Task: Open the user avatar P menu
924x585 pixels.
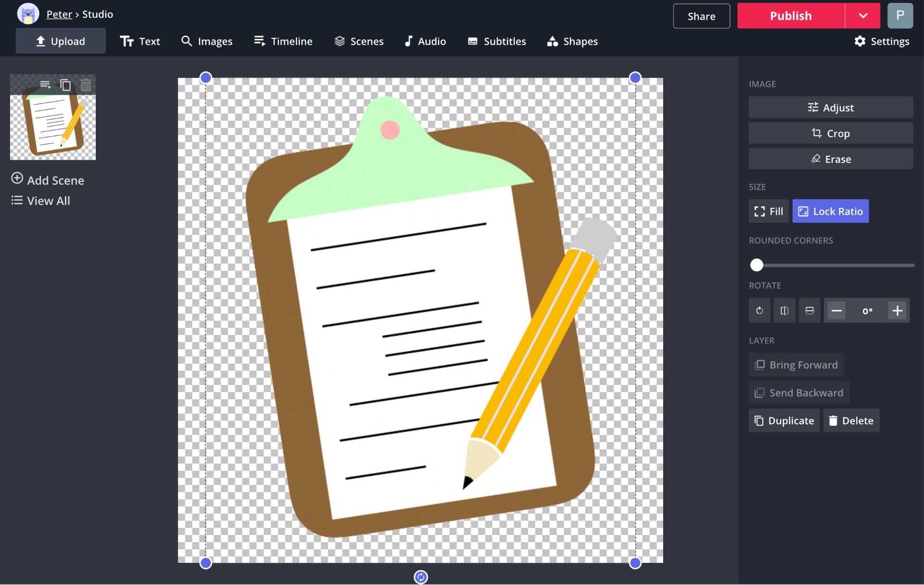Action: pyautogui.click(x=899, y=15)
